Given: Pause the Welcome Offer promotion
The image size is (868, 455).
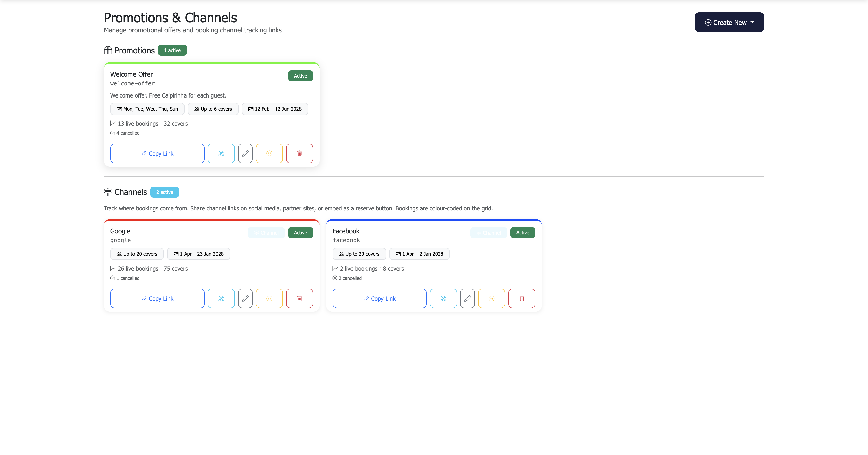Looking at the screenshot, I should coord(269,153).
